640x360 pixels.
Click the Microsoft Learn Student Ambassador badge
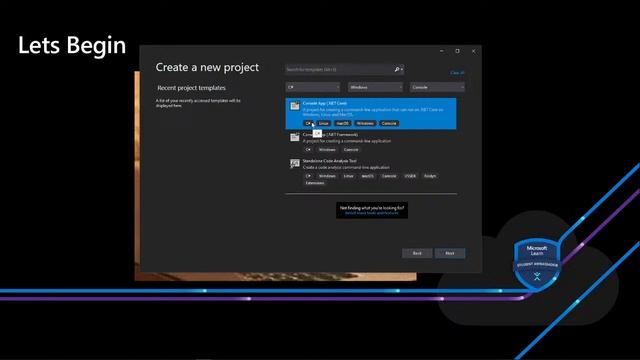point(537,264)
